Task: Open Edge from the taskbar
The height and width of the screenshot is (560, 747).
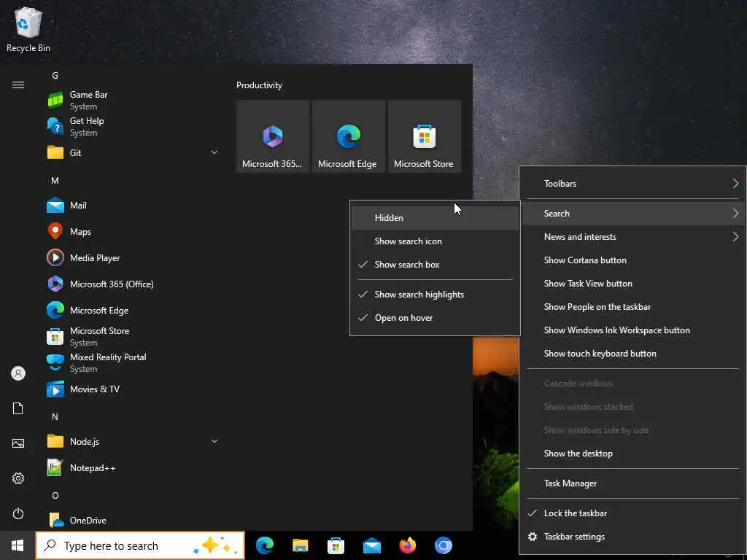Action: pyautogui.click(x=265, y=545)
